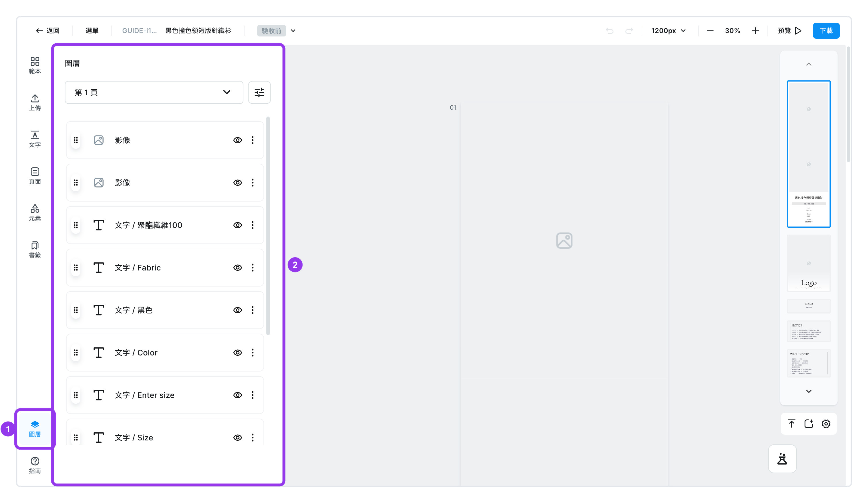Click the scroll-to-top arrow icon

tap(792, 424)
